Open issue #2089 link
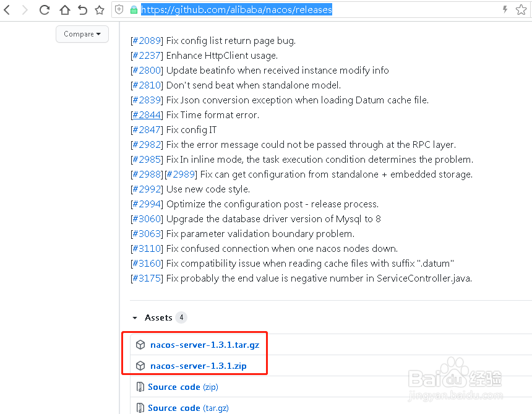 click(x=147, y=41)
